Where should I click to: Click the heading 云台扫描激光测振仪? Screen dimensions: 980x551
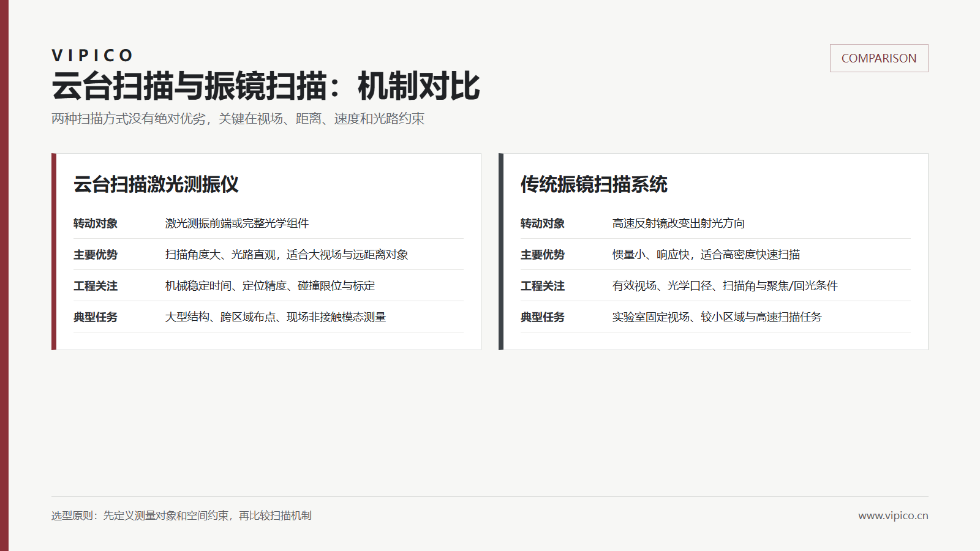(156, 184)
